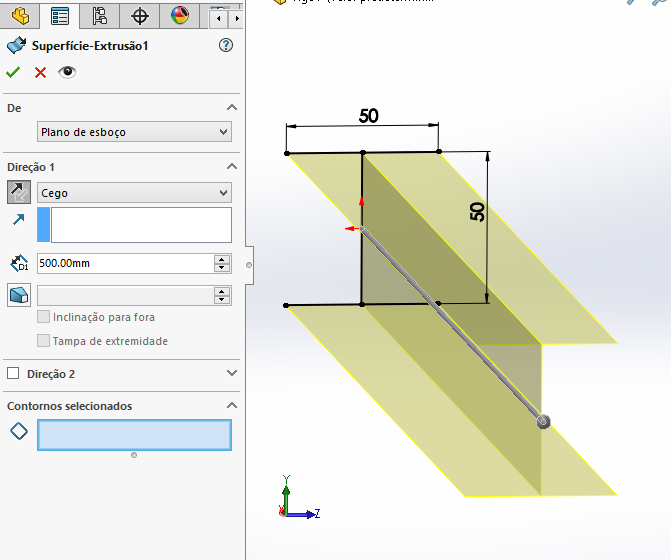This screenshot has height=560, width=671.
Task: Open the DimXpertManager crosshair tab
Action: (x=140, y=16)
